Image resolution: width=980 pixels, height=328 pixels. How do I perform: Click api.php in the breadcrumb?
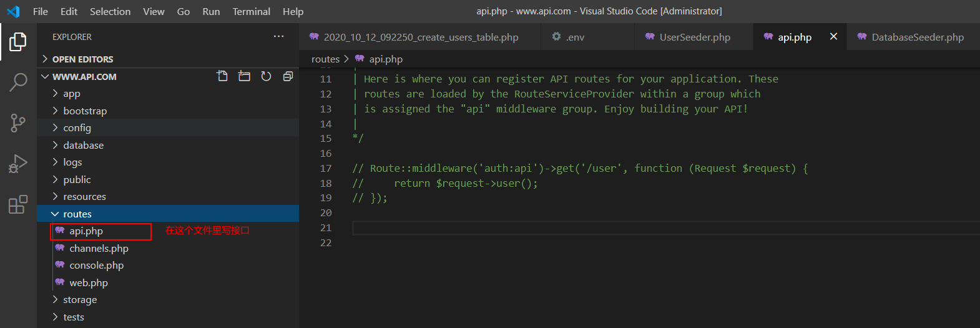pyautogui.click(x=385, y=59)
